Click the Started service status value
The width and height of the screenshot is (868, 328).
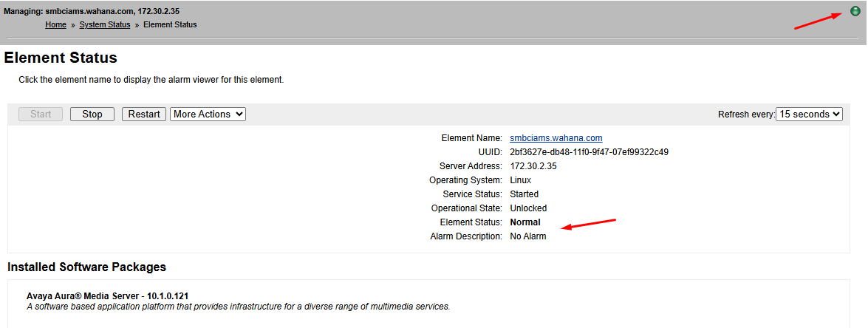pyautogui.click(x=524, y=194)
